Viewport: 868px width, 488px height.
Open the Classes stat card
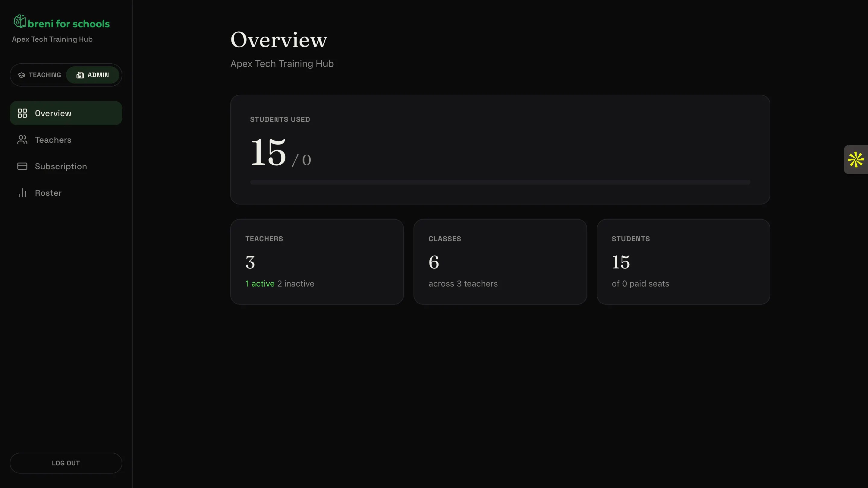[x=500, y=262]
